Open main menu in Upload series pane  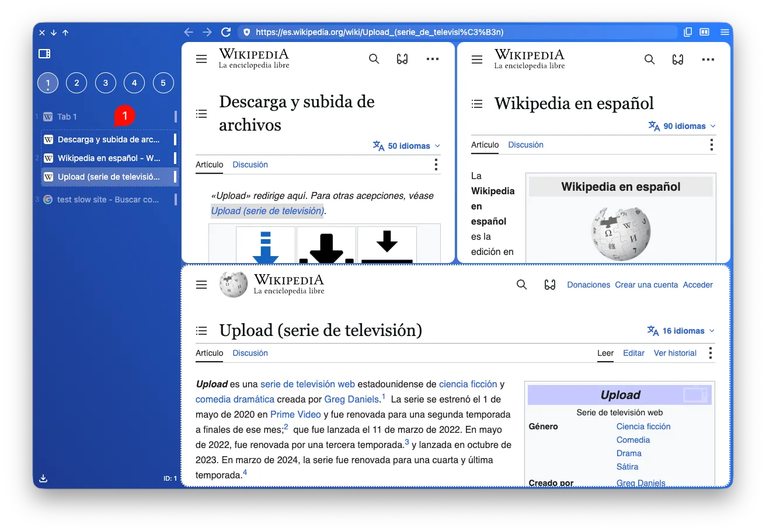click(201, 285)
